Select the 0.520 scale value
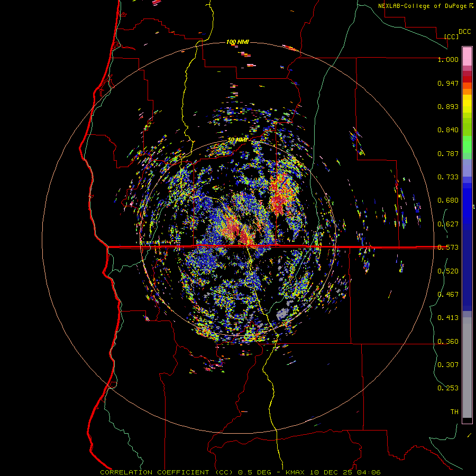This screenshot has height=476, width=476. pos(448,271)
